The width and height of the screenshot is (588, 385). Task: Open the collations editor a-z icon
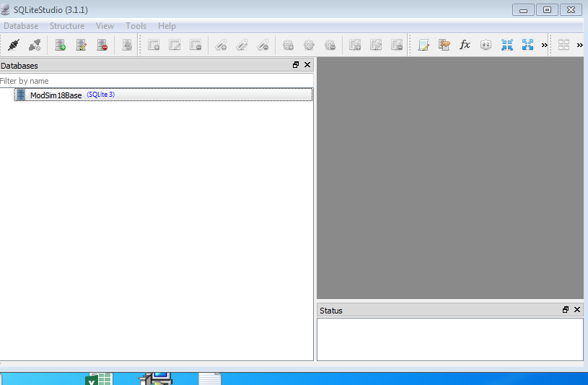coord(486,45)
